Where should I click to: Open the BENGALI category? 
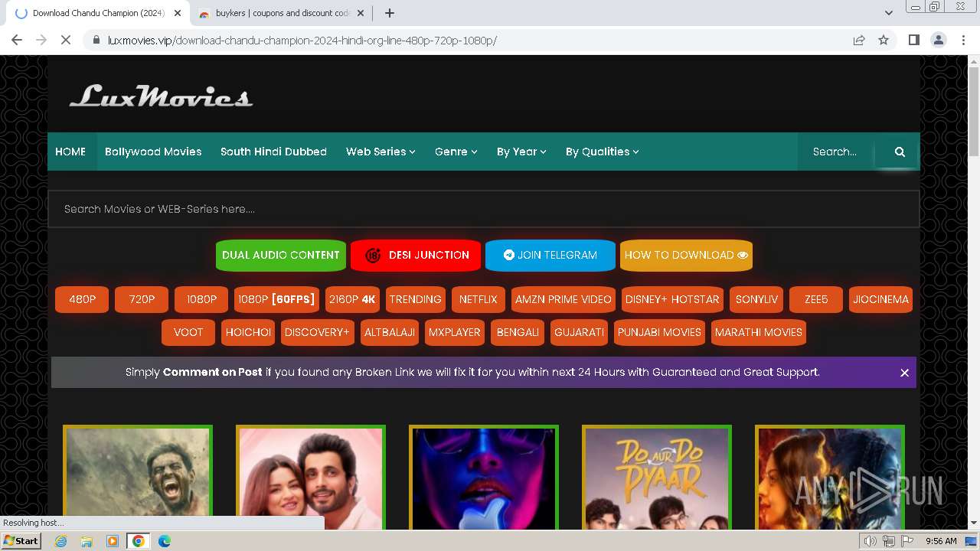tap(518, 332)
